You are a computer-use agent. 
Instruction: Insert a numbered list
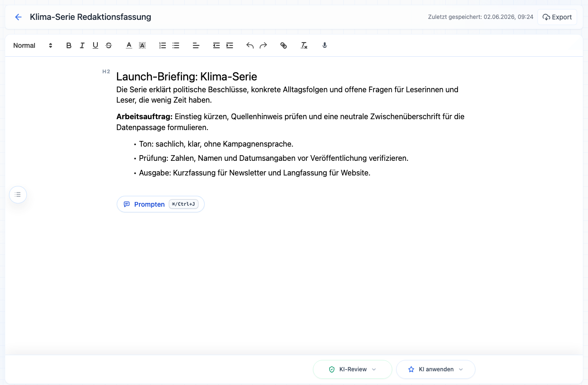coord(163,45)
